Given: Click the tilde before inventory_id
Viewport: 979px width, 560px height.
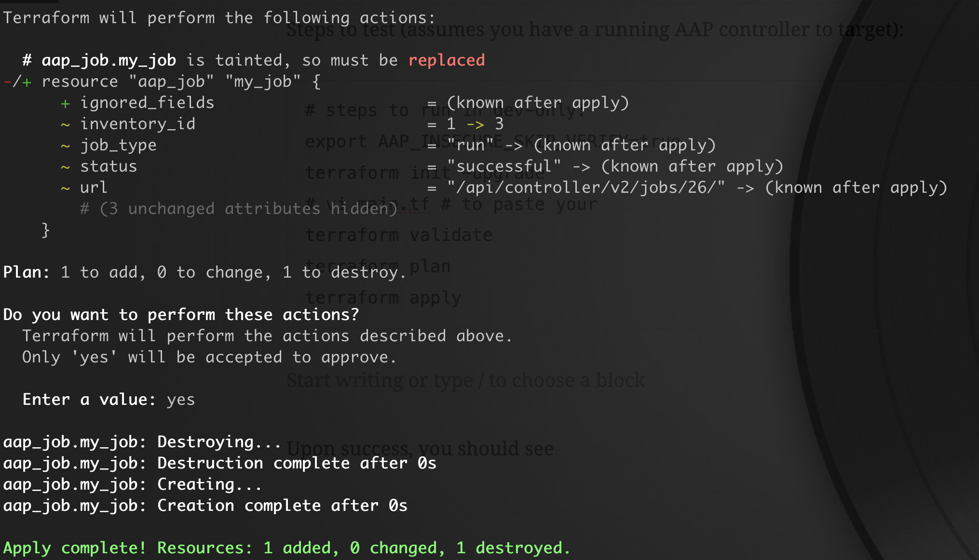Looking at the screenshot, I should coord(65,124).
